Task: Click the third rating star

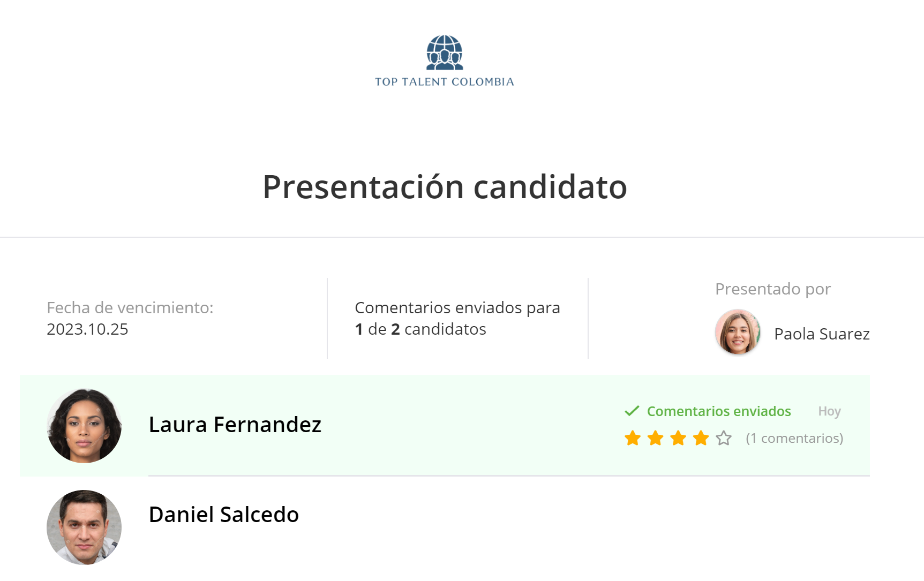Action: click(x=678, y=438)
